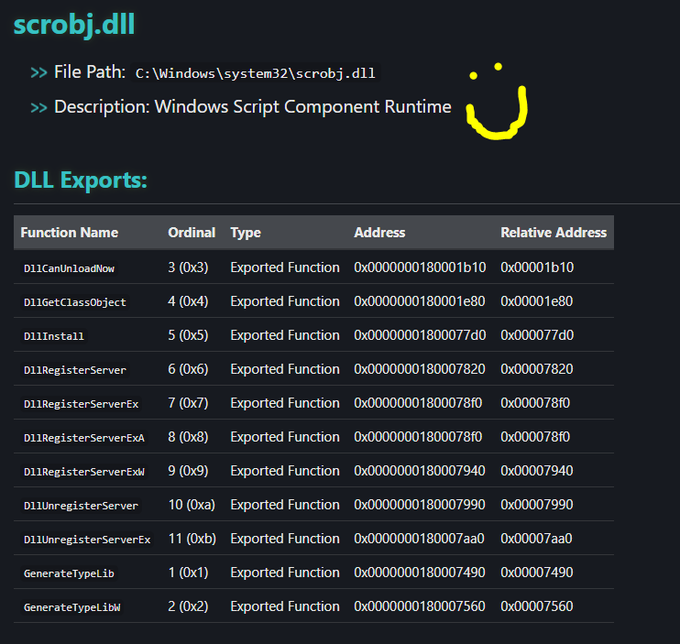Screen dimensions: 680x644
Task: Click address 0x0000000180001b10
Action: pyautogui.click(x=420, y=267)
